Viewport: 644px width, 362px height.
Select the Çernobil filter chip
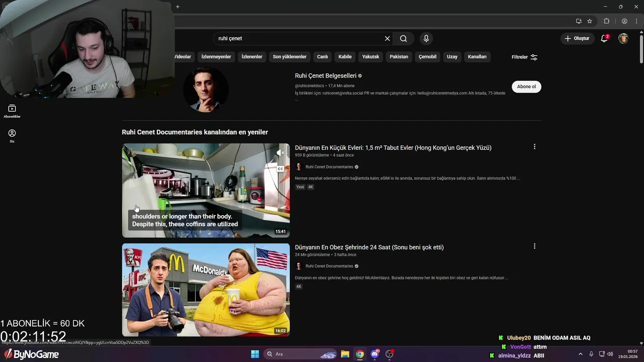[x=428, y=57]
